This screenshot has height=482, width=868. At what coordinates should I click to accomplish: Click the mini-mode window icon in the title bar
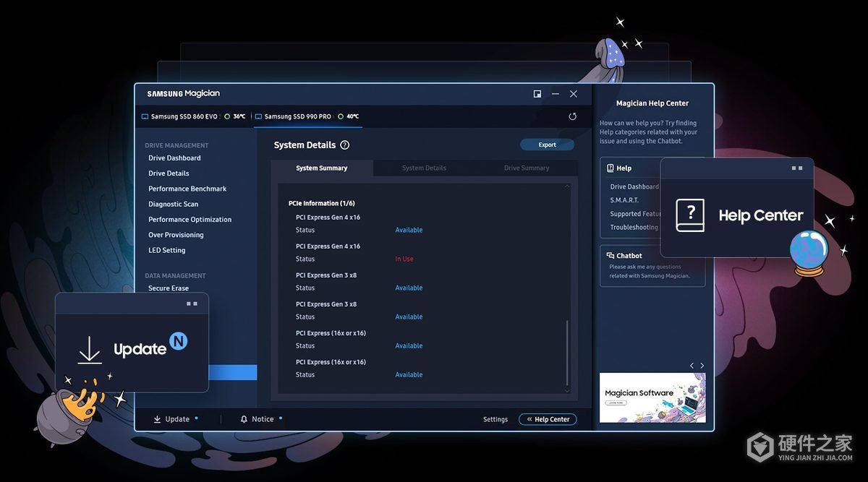coord(537,94)
